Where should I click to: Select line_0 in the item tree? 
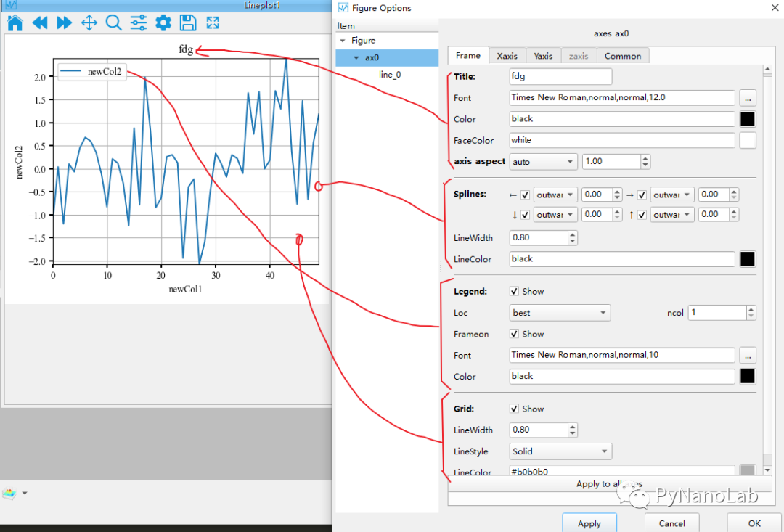pos(390,75)
